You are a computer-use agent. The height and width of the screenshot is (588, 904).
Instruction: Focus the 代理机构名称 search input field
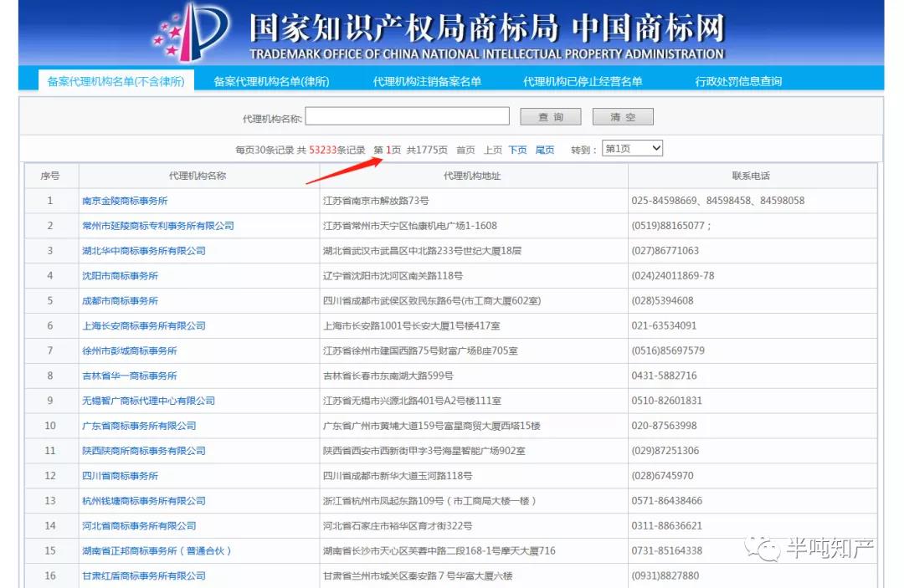tap(408, 117)
